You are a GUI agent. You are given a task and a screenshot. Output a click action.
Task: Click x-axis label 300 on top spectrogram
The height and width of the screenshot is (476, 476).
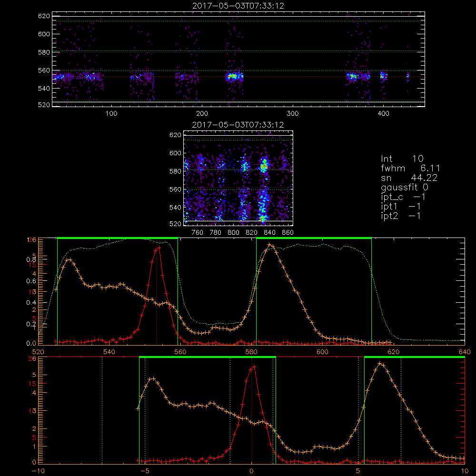[x=293, y=114]
